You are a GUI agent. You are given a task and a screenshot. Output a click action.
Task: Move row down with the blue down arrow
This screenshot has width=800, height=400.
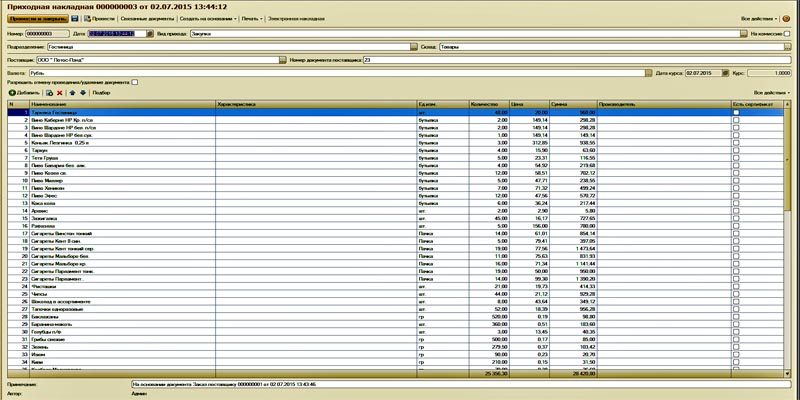pos(82,92)
